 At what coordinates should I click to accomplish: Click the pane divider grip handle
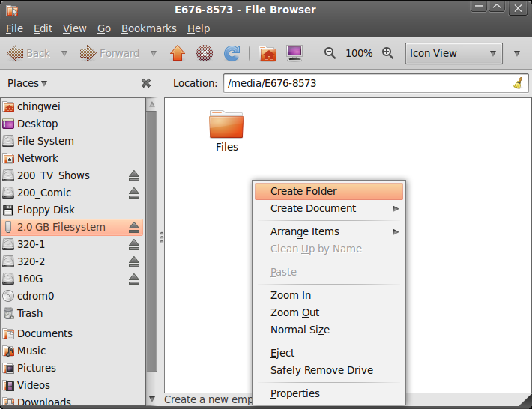coord(162,237)
